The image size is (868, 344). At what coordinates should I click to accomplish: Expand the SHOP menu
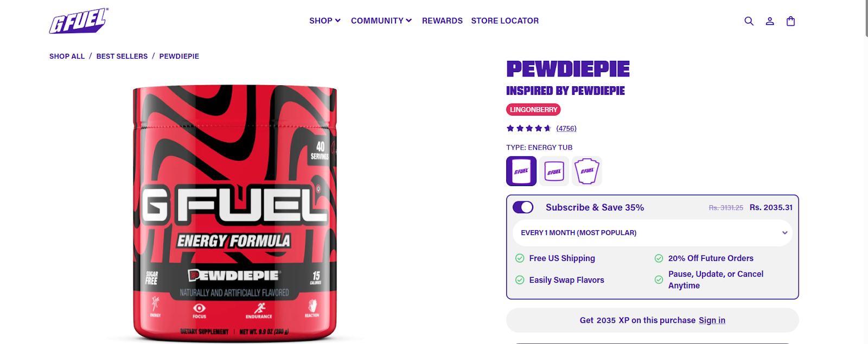(x=325, y=21)
